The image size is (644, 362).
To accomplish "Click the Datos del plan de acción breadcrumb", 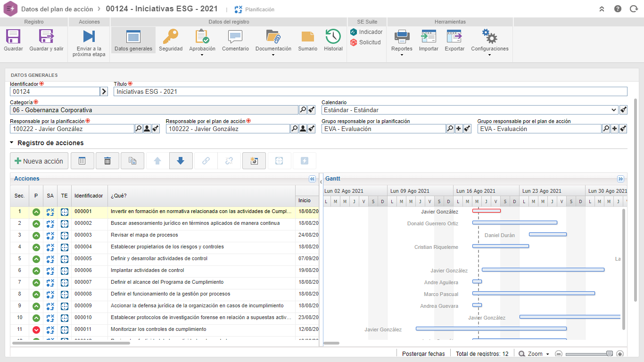I will 58,9.
